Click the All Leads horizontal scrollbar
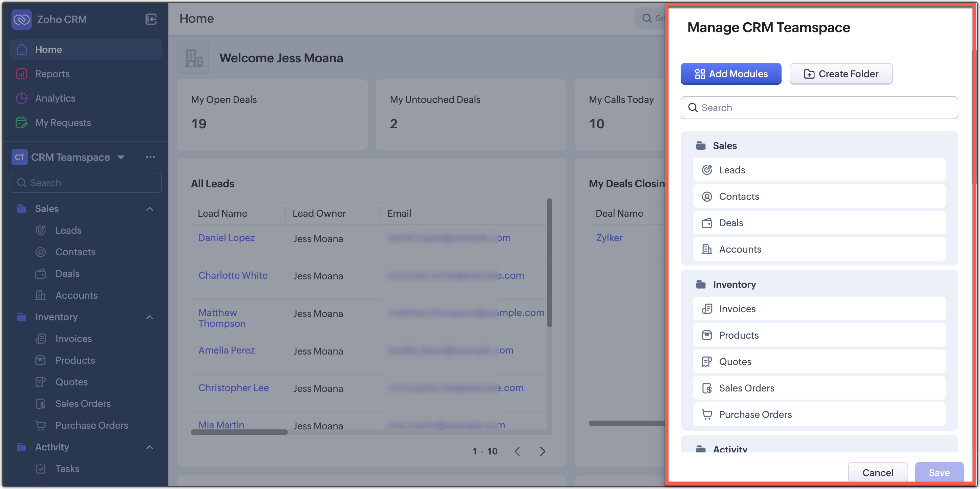Viewport: 980px width, 489px height. [x=239, y=432]
